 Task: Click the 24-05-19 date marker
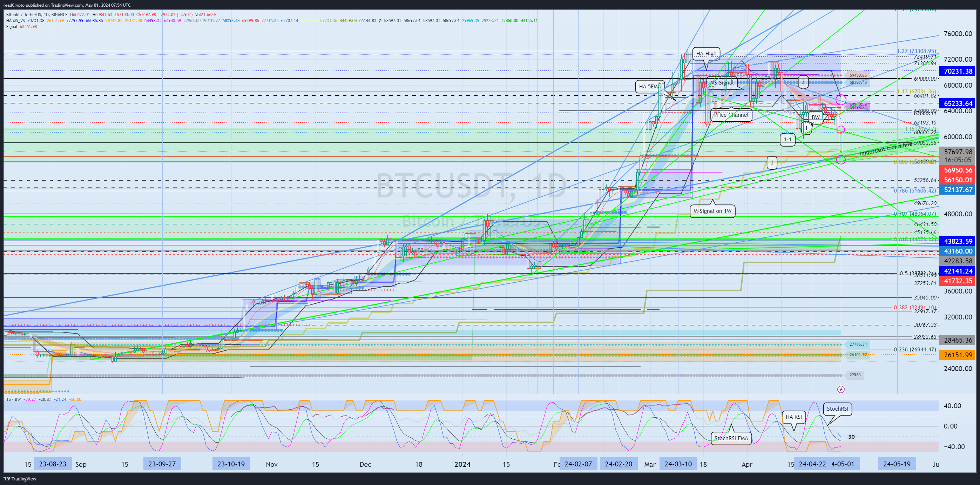[x=897, y=464]
